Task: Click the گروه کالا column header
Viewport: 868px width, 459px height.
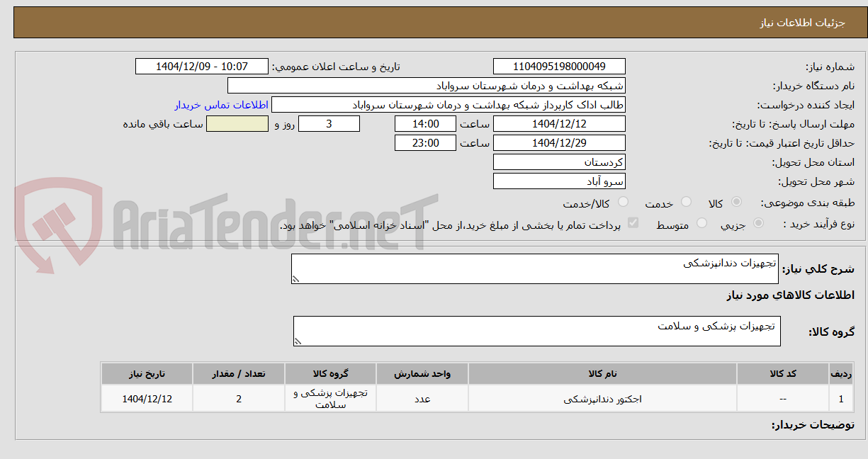Action: click(331, 373)
